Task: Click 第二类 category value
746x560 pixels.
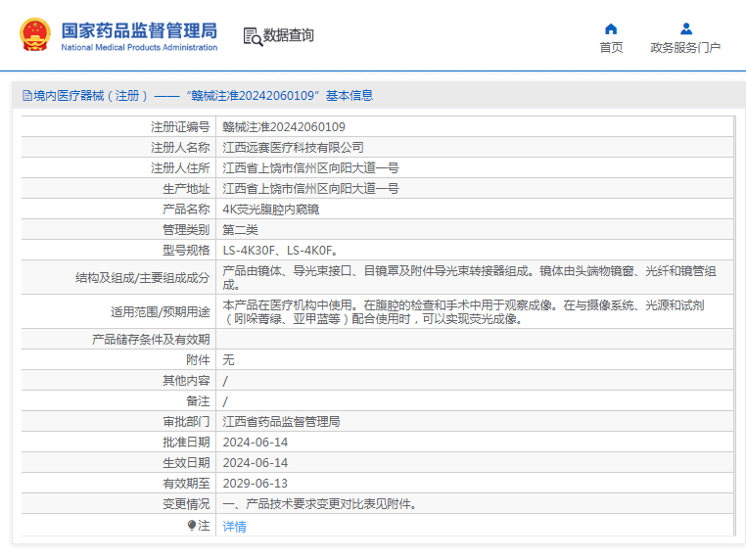Action: click(240, 230)
